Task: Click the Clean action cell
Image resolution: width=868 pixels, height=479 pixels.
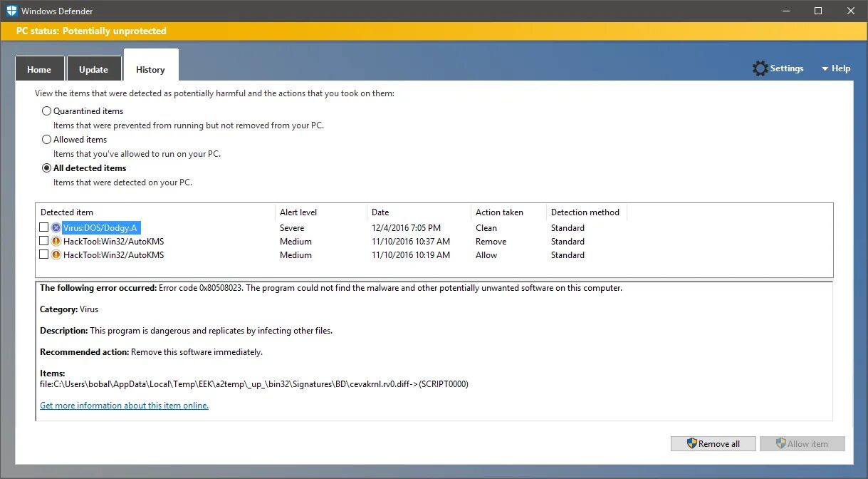Action: [x=486, y=228]
